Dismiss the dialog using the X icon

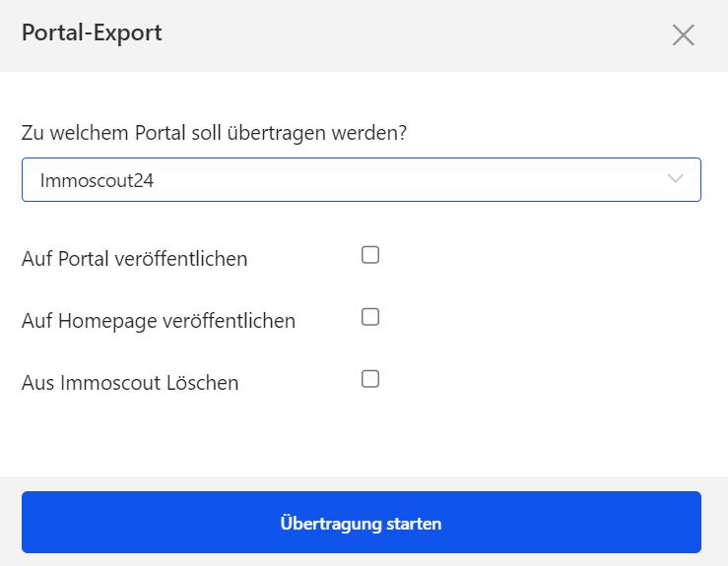683,35
